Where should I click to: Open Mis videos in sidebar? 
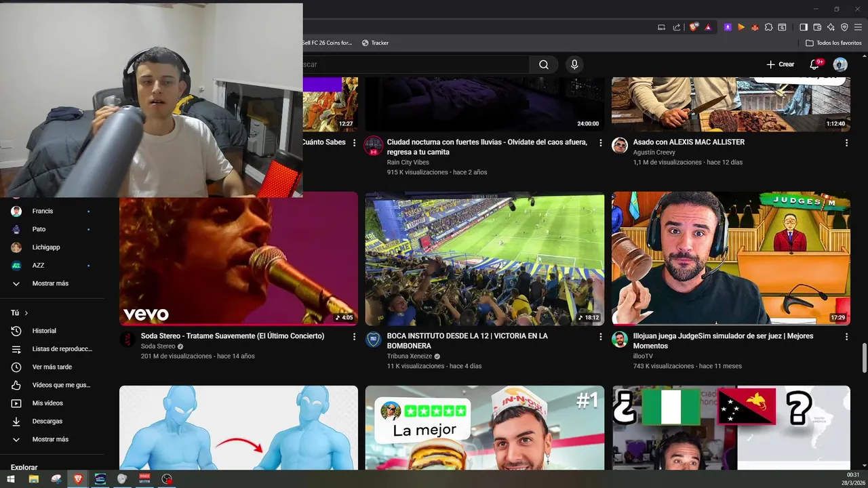[x=52, y=403]
